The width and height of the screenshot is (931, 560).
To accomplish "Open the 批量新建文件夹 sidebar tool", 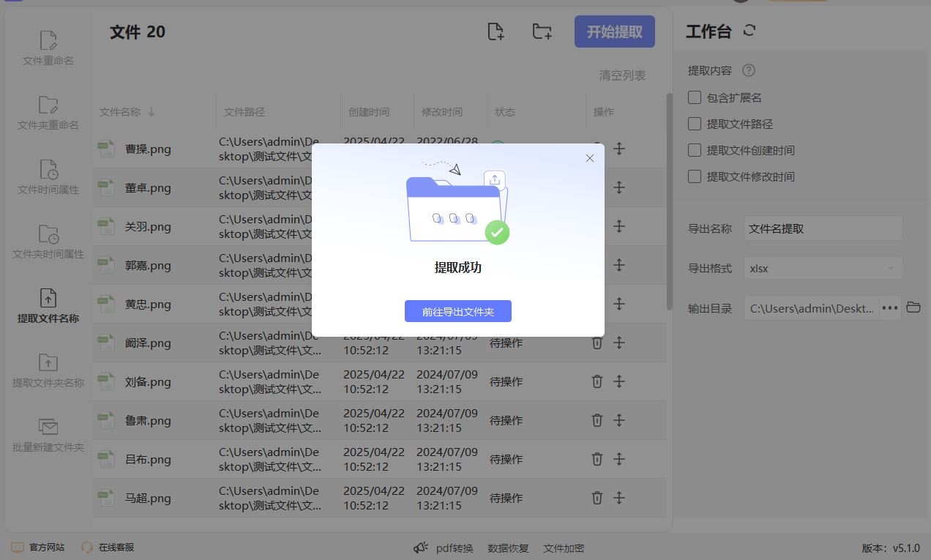I will pyautogui.click(x=48, y=435).
